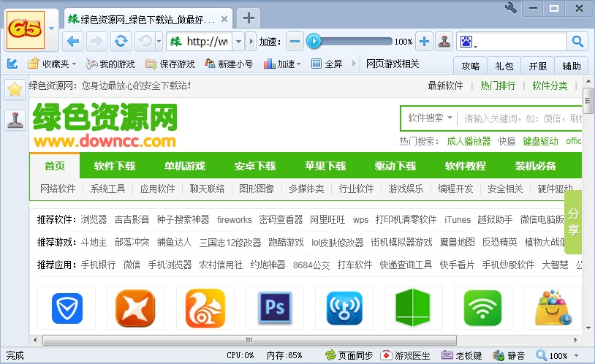Toggle 全屏 fullscreen mode
This screenshot has width=595, height=364.
(x=327, y=64)
